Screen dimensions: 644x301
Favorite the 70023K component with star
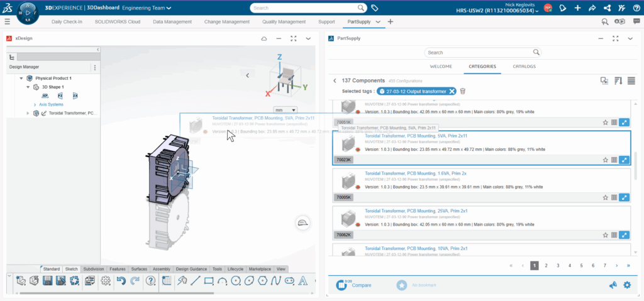pyautogui.click(x=605, y=160)
